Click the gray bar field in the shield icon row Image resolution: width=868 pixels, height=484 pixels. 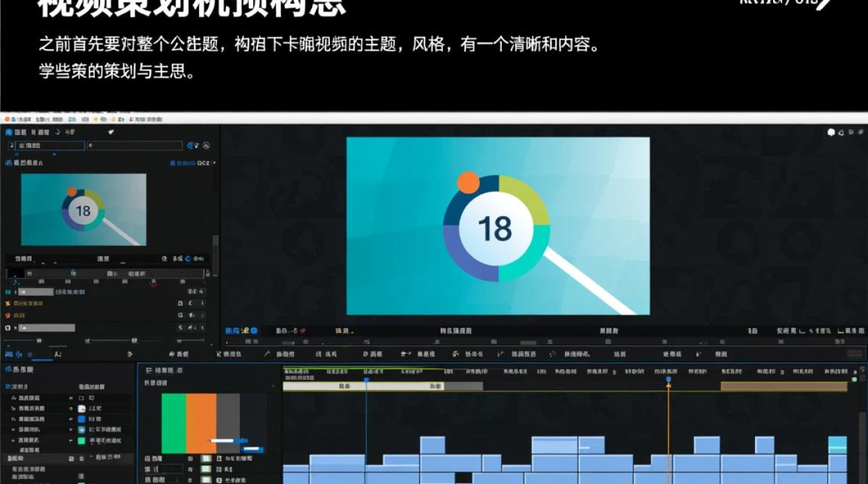tap(46, 328)
